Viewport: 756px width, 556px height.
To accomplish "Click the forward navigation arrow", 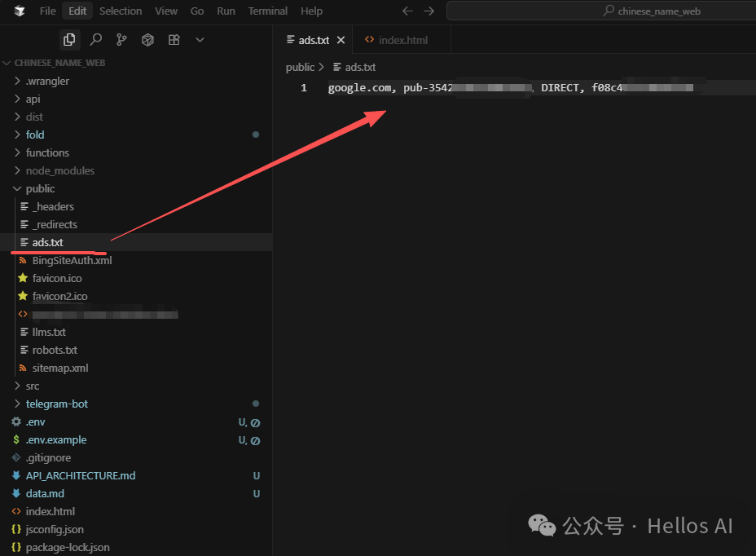I will click(x=429, y=11).
